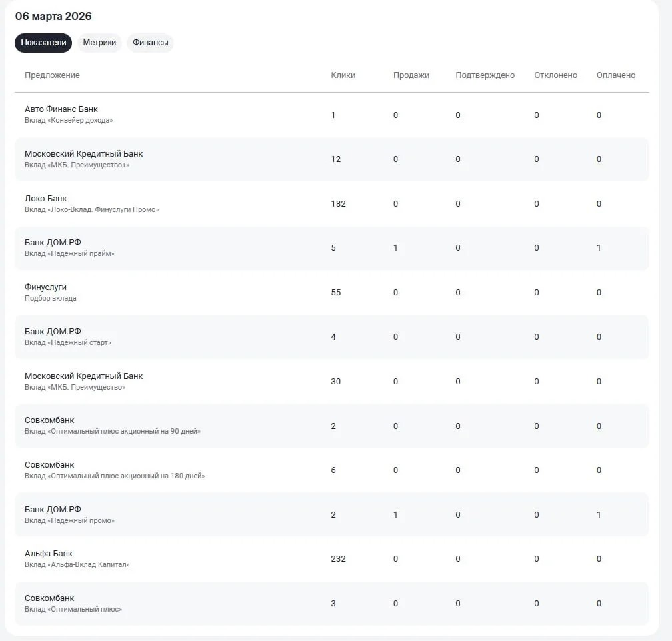Open Вклад «МКБ. Преимущество+» offer
This screenshot has width=672, height=641.
pos(332,159)
